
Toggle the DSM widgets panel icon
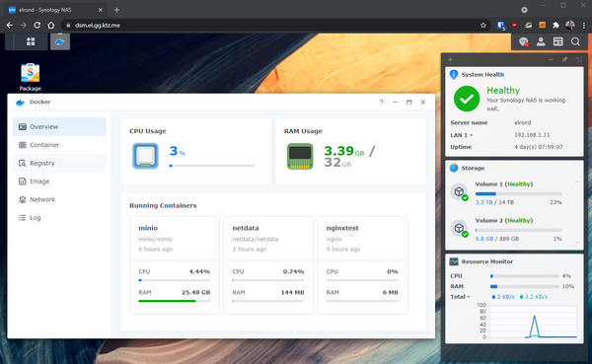[558, 41]
